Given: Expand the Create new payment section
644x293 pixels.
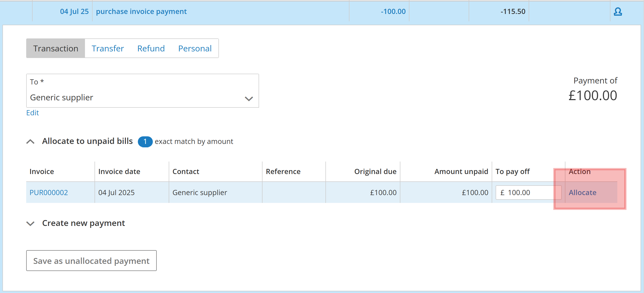Looking at the screenshot, I should pos(31,223).
